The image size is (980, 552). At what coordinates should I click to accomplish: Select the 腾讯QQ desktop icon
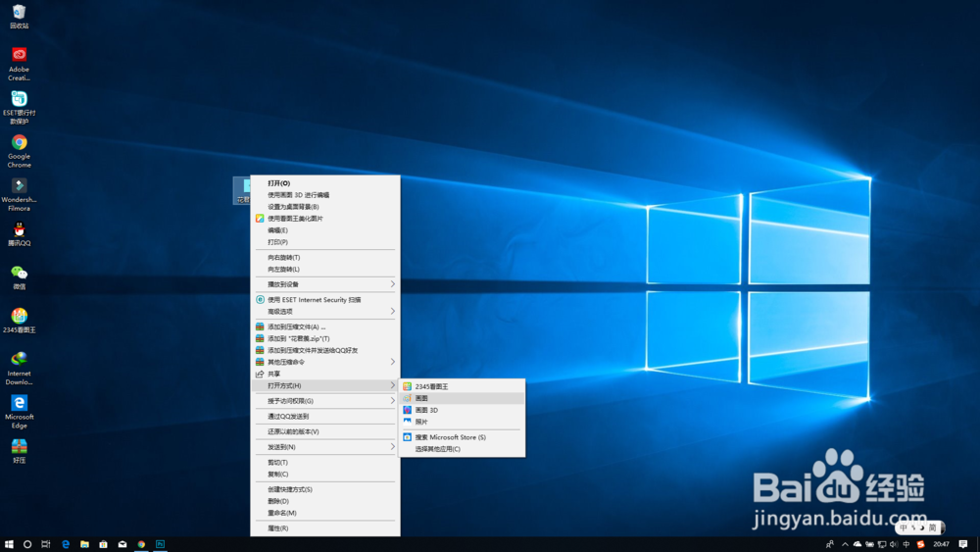[x=19, y=233]
